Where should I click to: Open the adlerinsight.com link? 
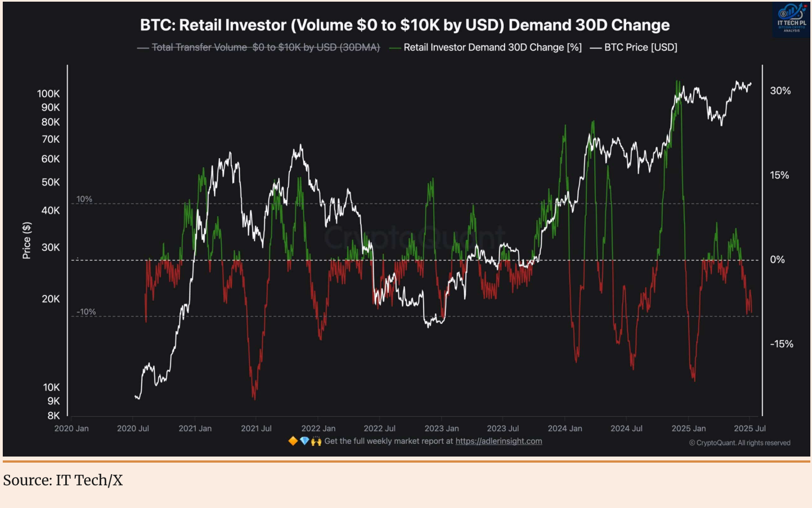(x=498, y=441)
